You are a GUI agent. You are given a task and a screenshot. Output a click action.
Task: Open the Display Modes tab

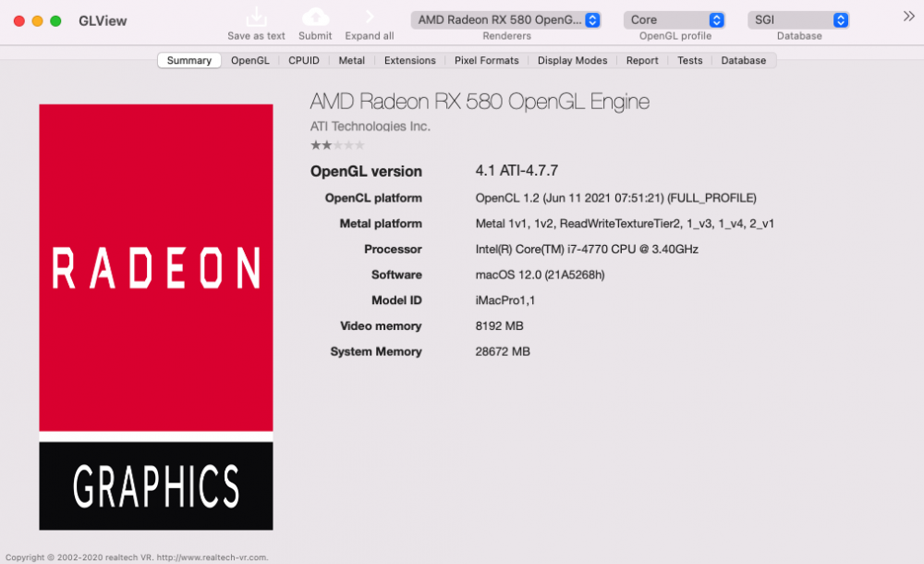click(x=572, y=60)
